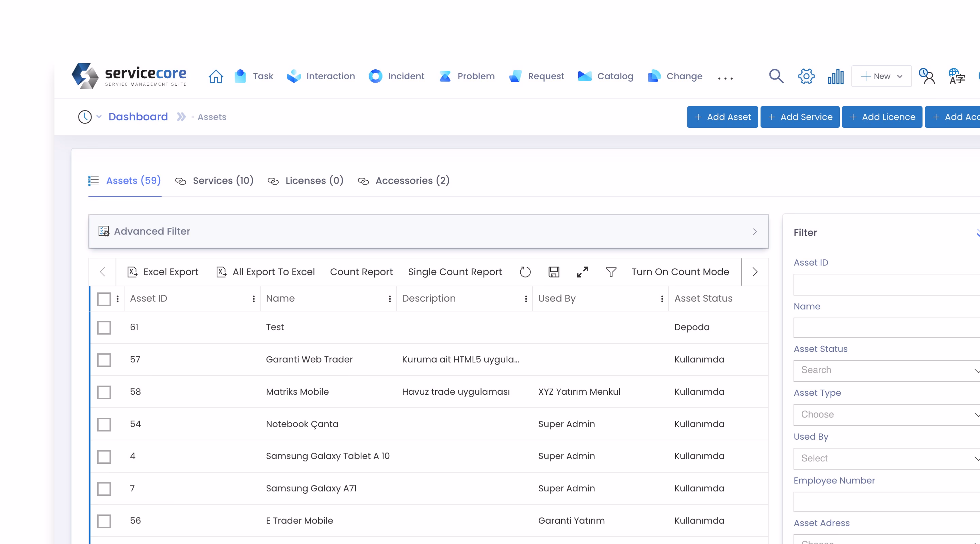
Task: Click the save layout disk icon
Action: point(554,272)
